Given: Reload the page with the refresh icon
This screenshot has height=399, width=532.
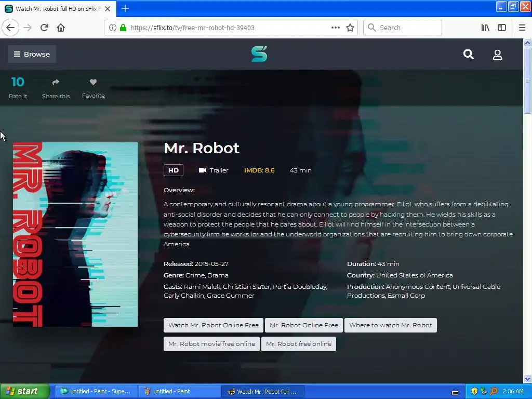Looking at the screenshot, I should [x=45, y=28].
